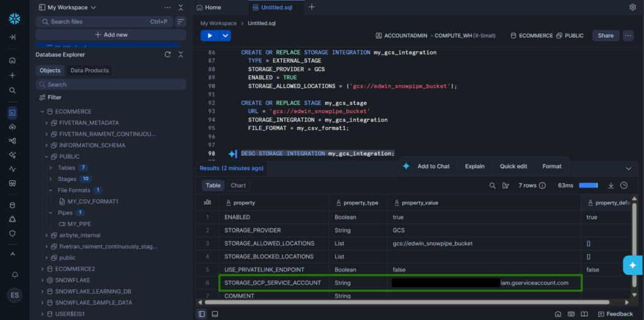Choose Explain in the Copilot popup

475,167
